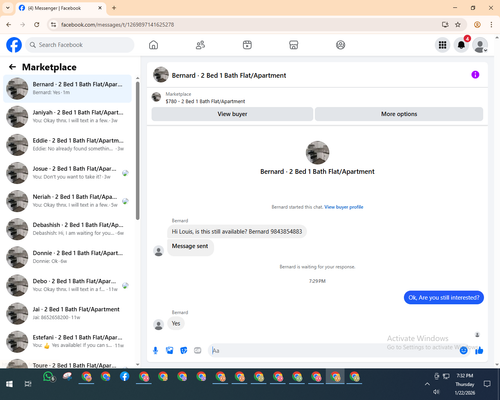This screenshot has width=500, height=400.
Task: Click the large centered chat listing photo
Action: pyautogui.click(x=317, y=153)
